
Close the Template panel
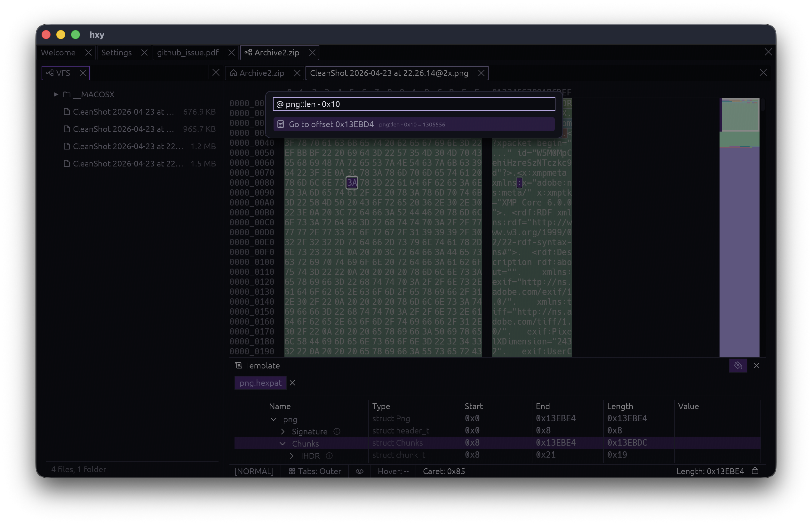click(756, 366)
